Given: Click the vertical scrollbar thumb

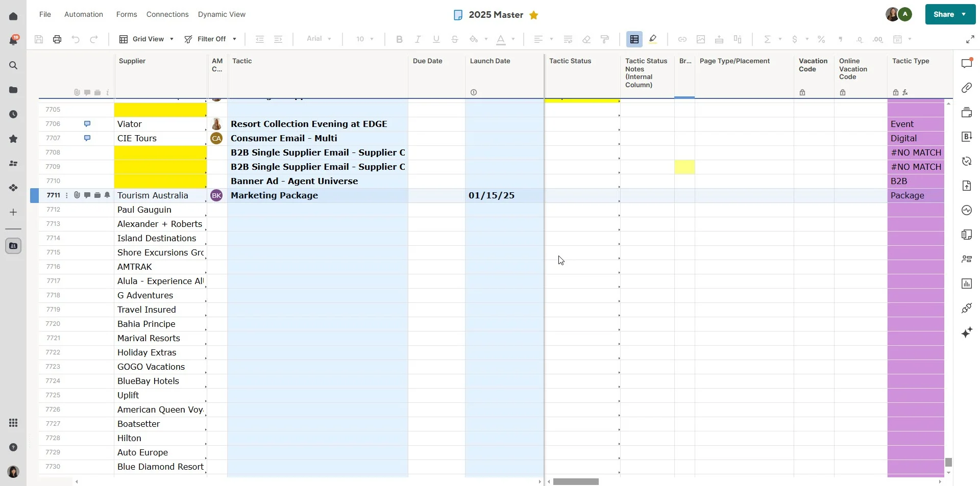Looking at the screenshot, I should click(x=948, y=462).
